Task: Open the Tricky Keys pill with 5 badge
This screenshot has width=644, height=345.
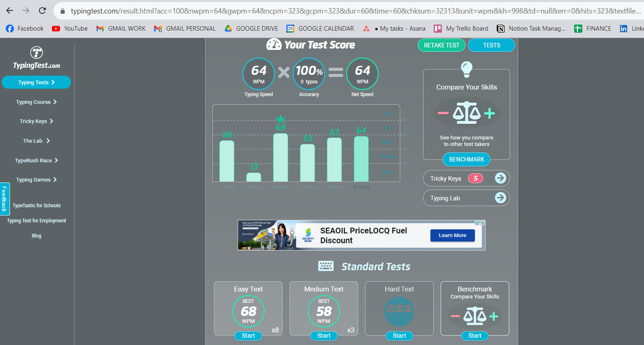Action: point(466,178)
